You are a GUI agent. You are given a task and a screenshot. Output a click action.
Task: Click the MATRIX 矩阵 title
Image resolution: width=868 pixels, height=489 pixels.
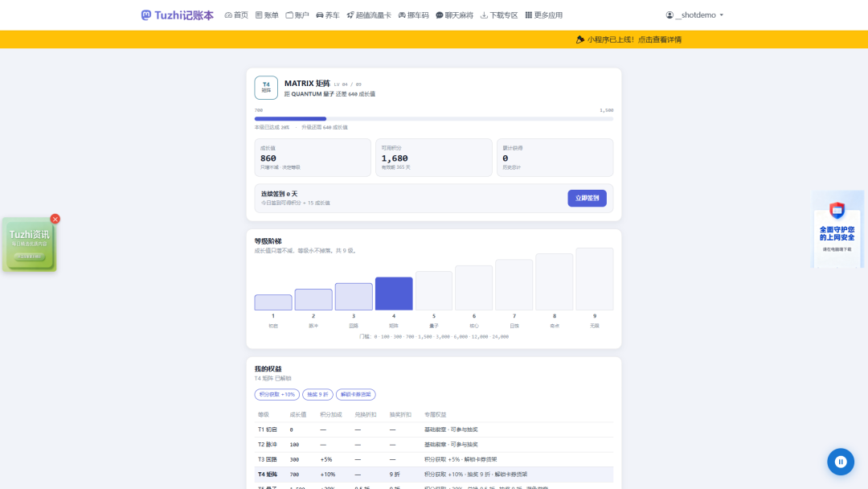(307, 83)
